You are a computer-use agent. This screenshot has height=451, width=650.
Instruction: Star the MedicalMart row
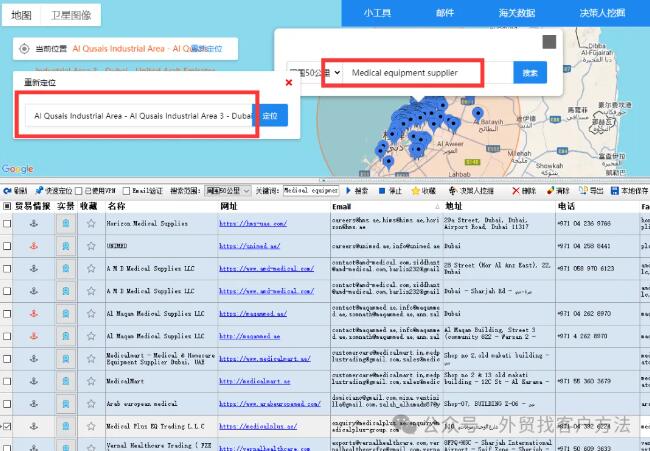point(91,381)
